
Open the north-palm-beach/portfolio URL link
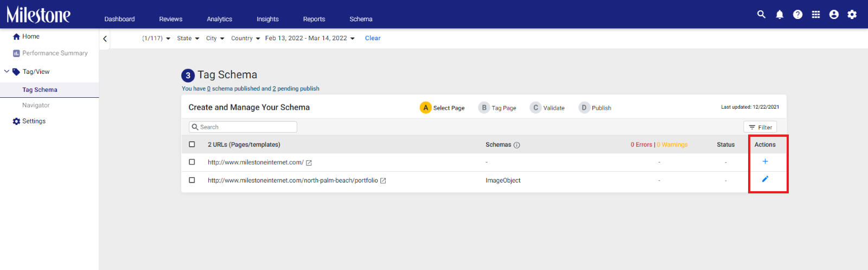[x=292, y=180]
